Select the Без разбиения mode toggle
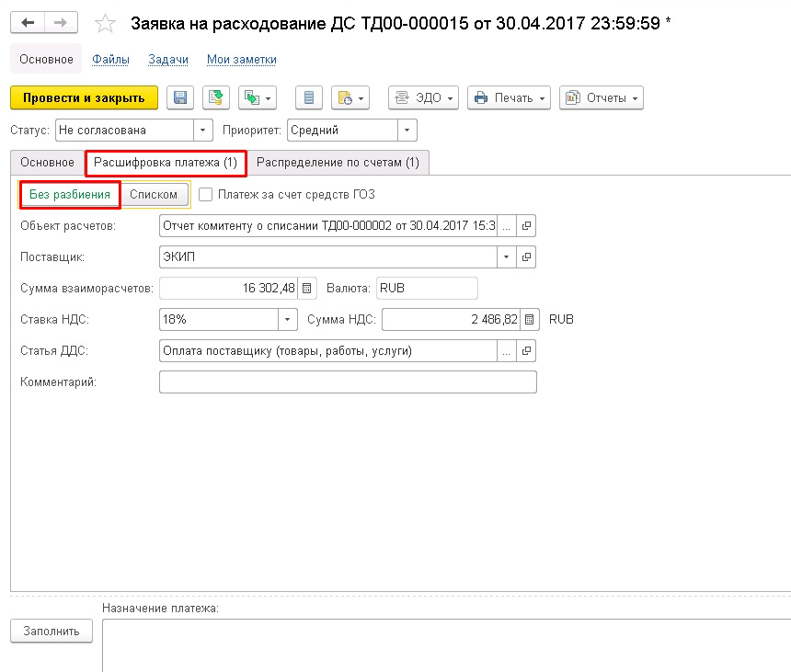The width and height of the screenshot is (791, 672). click(x=70, y=195)
